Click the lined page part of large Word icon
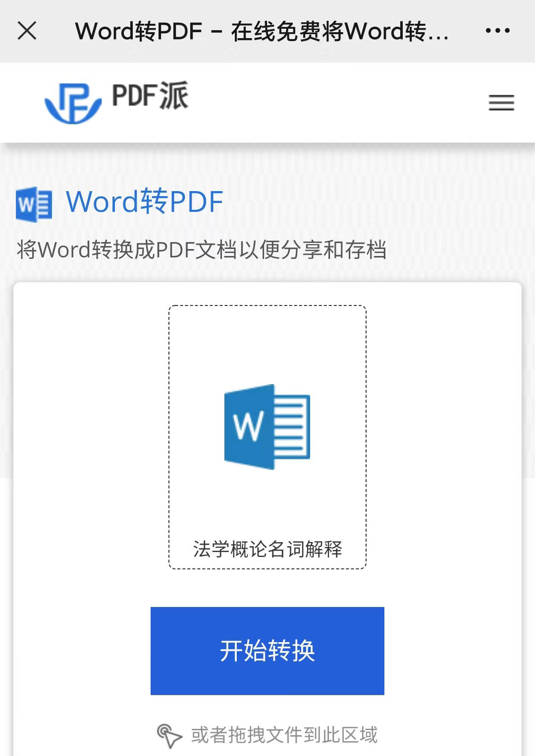This screenshot has width=535, height=756. (x=292, y=426)
